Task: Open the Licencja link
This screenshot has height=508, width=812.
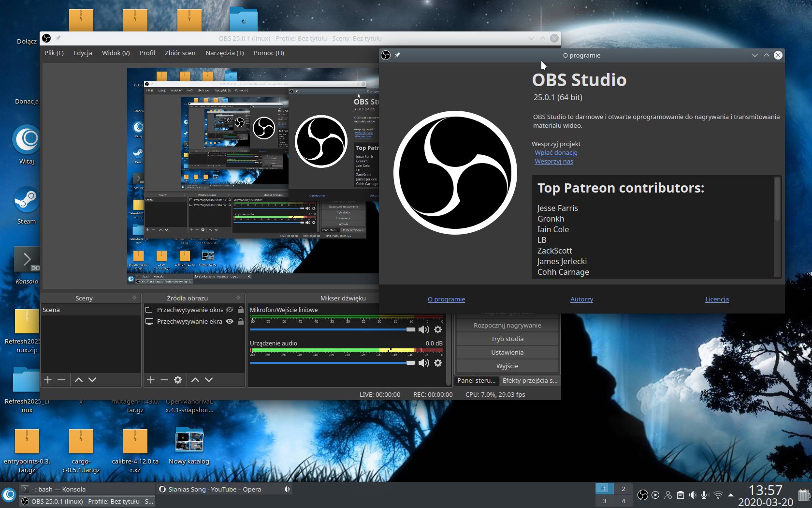Action: point(717,299)
